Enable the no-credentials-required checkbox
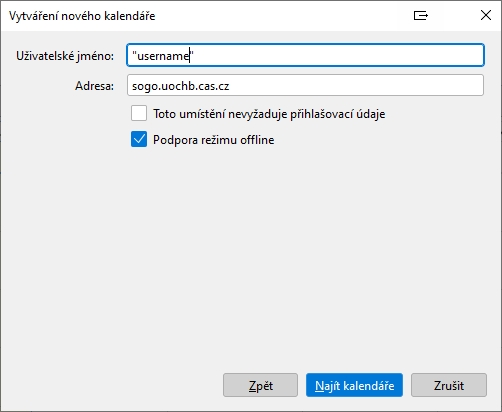The height and width of the screenshot is (412, 502). pyautogui.click(x=139, y=113)
